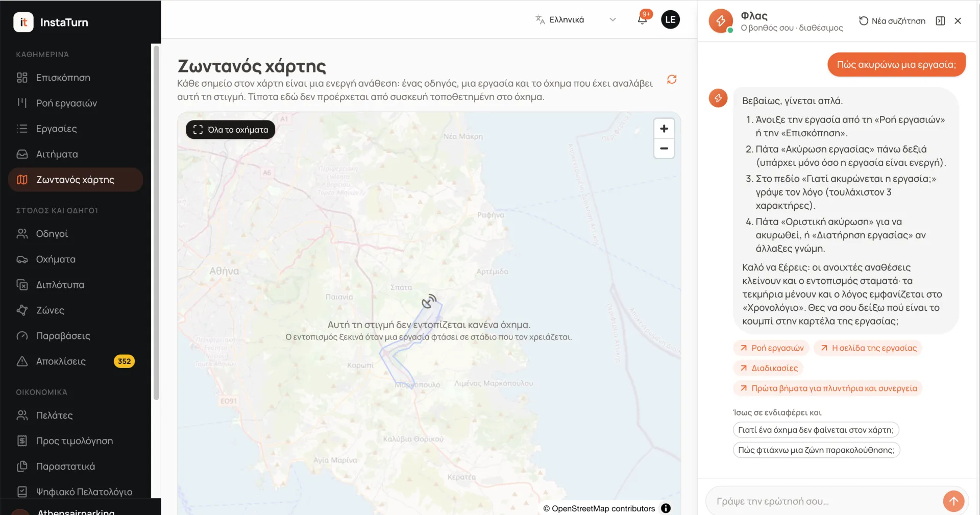The image size is (980, 515).
Task: Open Διπλότυπα in sidebar
Action: pyautogui.click(x=76, y=285)
